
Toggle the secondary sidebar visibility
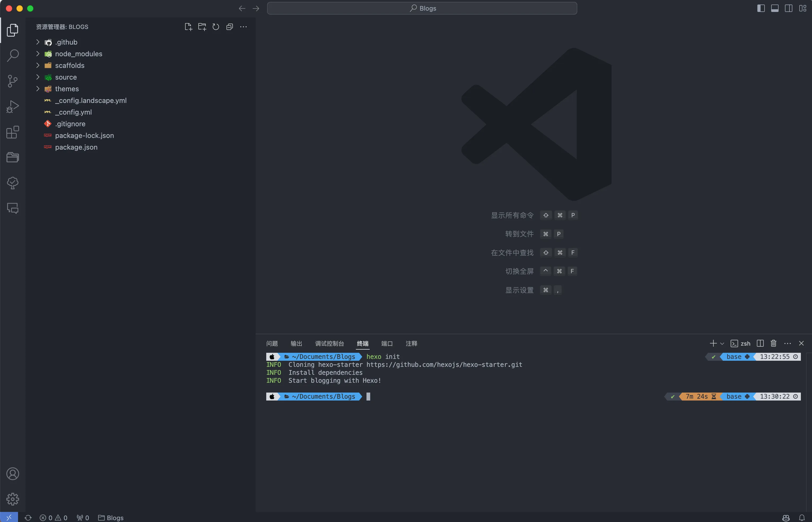(789, 8)
